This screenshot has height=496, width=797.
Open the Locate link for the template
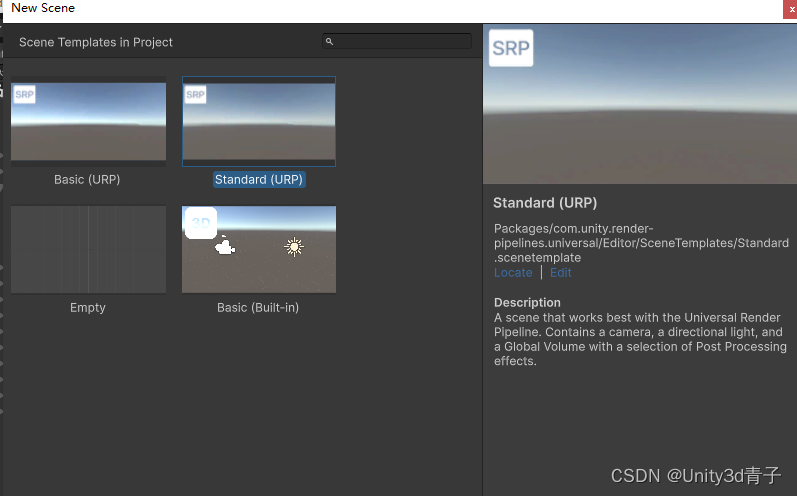[513, 272]
